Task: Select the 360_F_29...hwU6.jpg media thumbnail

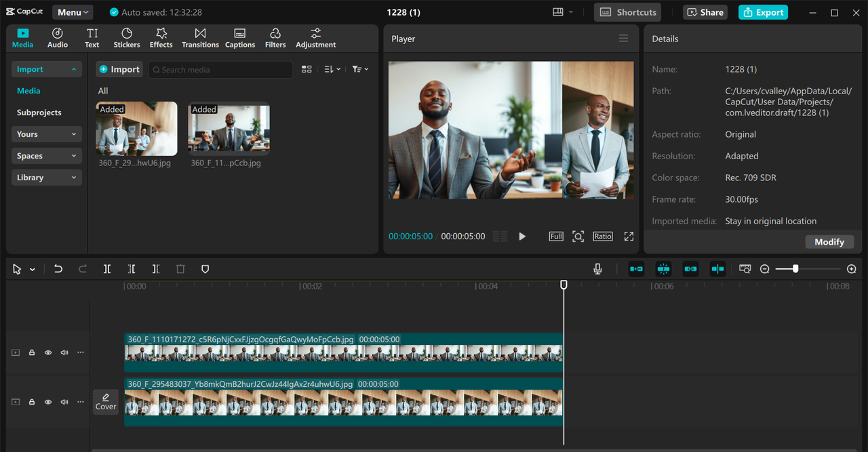Action: click(136, 129)
